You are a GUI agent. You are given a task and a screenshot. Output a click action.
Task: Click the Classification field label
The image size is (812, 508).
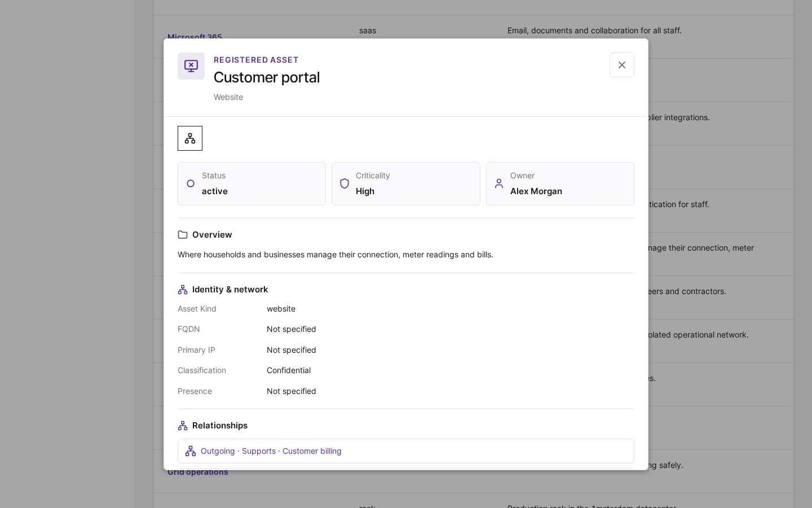click(202, 370)
